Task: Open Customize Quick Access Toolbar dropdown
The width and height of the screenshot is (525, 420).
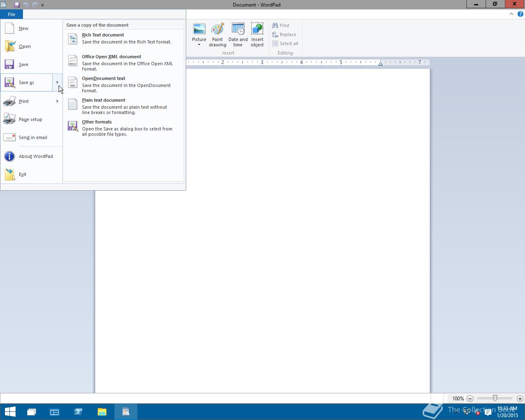Action: click(x=42, y=5)
